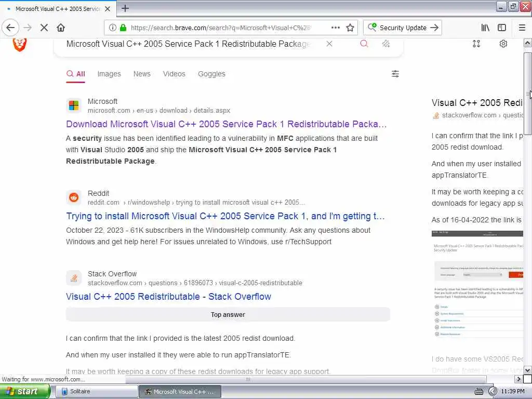Switch to Solitaire in the taskbar
The image size is (532, 399).
tap(96, 392)
